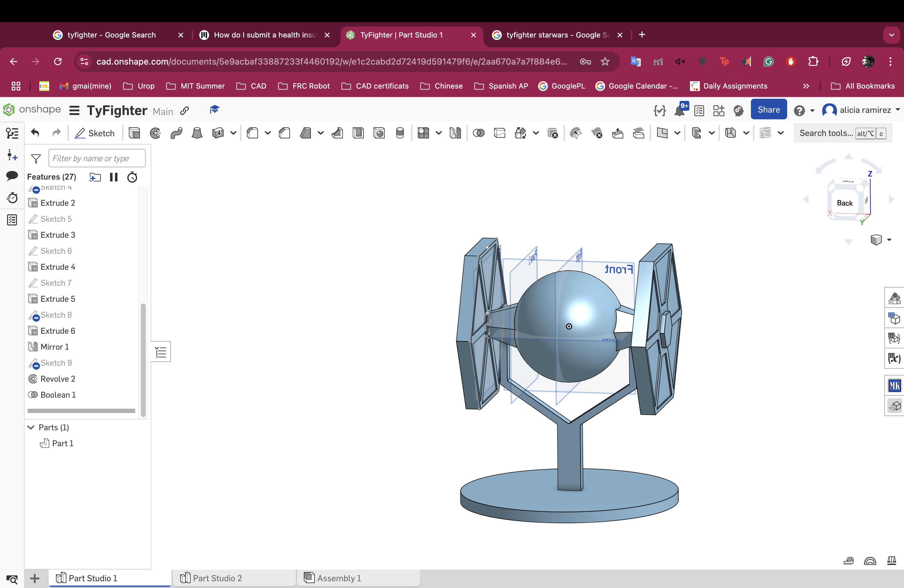Open the Fillet tool dropdown arrow
This screenshot has height=588, width=904.
coord(268,133)
